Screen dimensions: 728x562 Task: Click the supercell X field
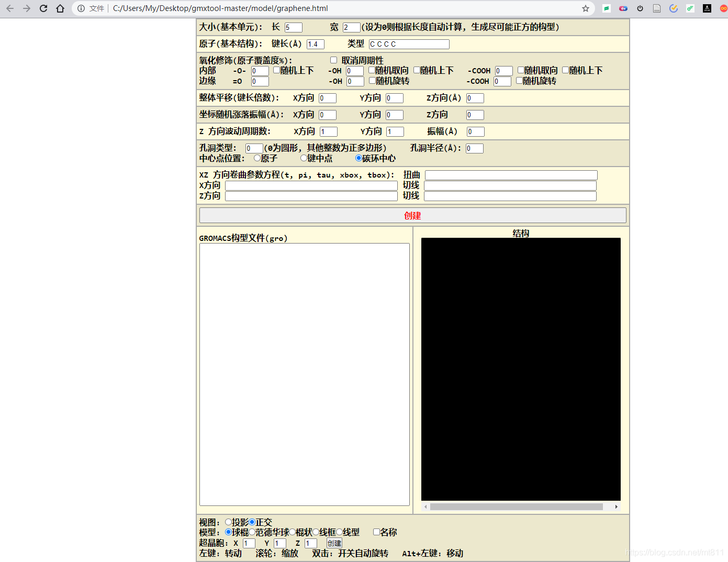pos(249,543)
